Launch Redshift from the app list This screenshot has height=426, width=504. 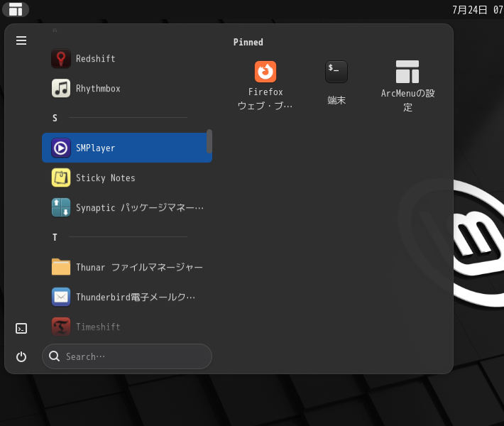[x=127, y=58]
